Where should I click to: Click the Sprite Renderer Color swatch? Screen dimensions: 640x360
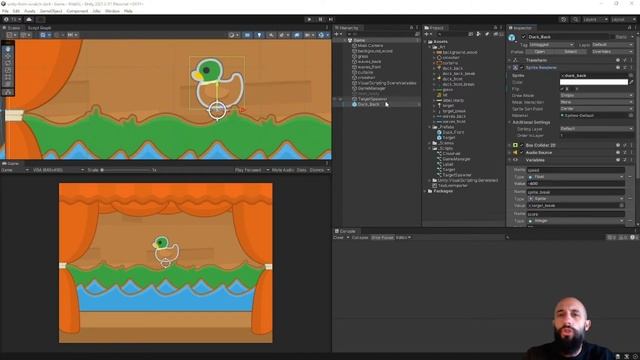593,82
